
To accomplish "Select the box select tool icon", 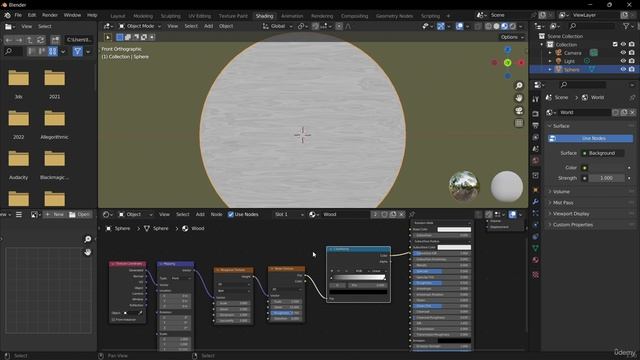I will (x=120, y=37).
